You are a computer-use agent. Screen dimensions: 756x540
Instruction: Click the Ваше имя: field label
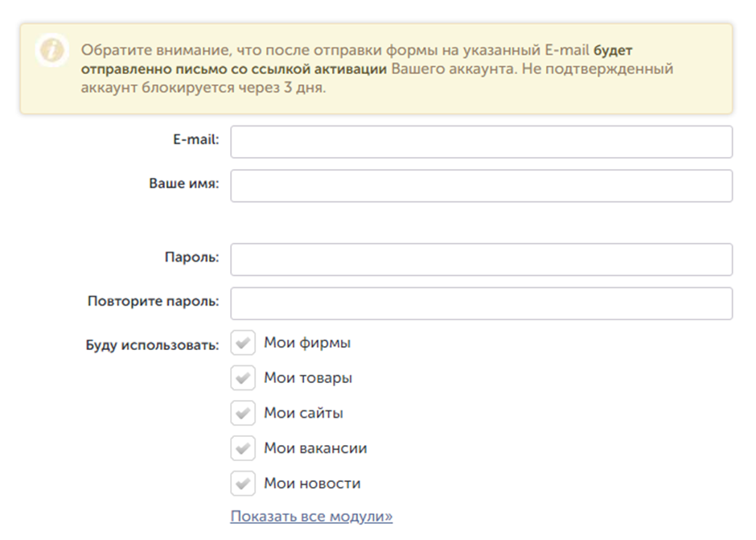pyautogui.click(x=183, y=183)
